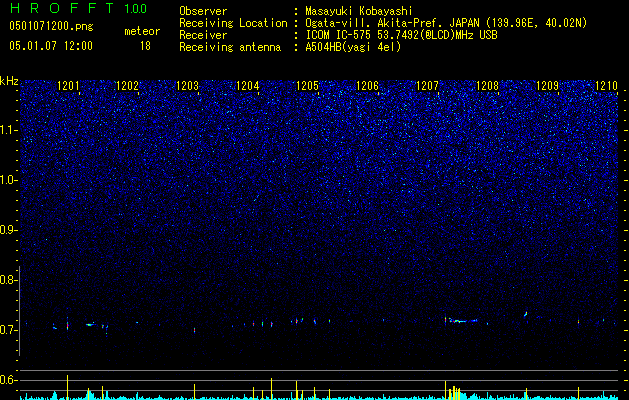Click the rising echo streak between 1208 and 1209
Image resolution: width=629 pixels, height=400 pixels.
[526, 314]
